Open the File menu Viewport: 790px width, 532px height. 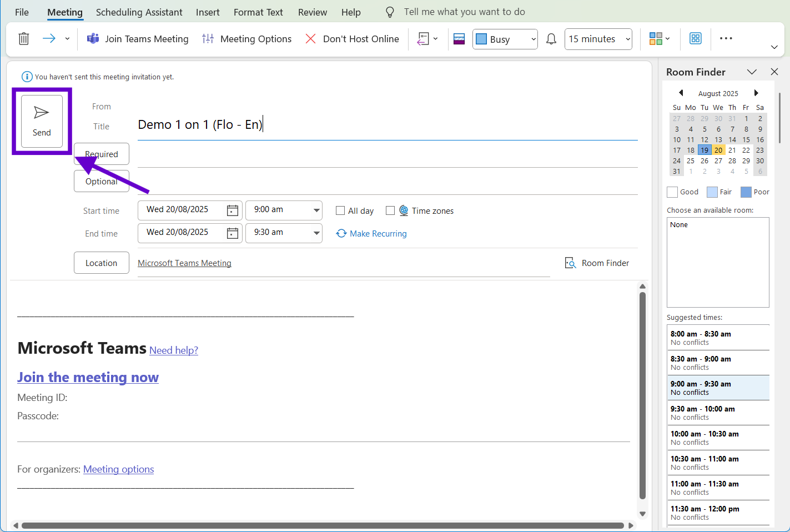point(22,12)
